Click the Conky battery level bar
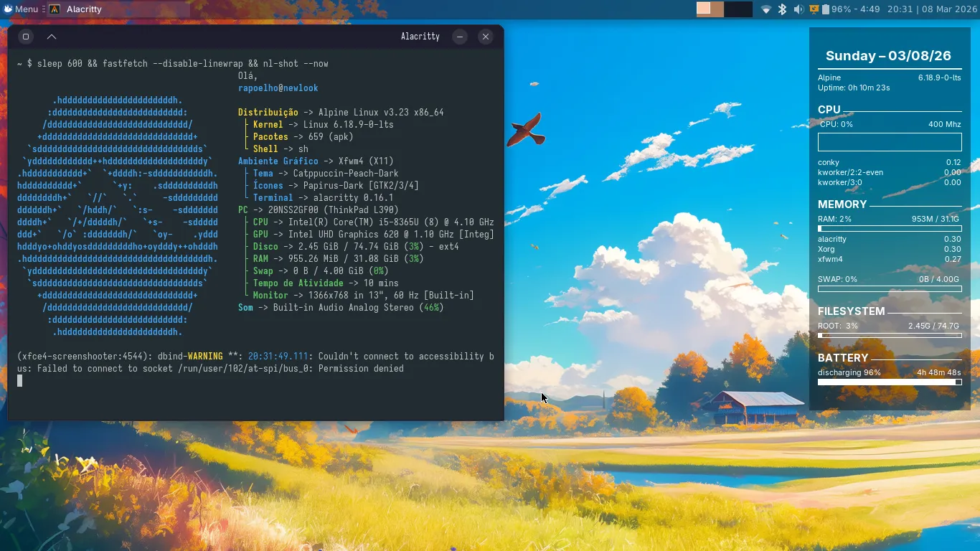This screenshot has height=551, width=980. tap(889, 382)
